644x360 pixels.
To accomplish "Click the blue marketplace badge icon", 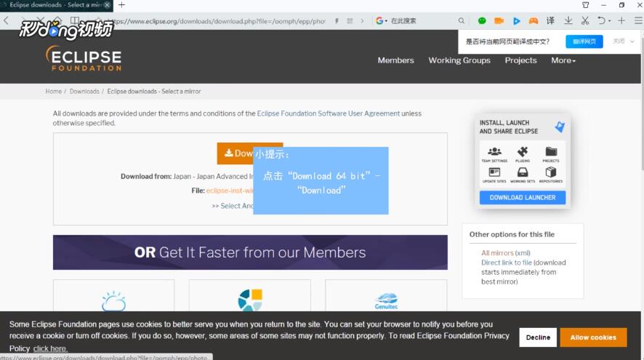I will click(560, 127).
